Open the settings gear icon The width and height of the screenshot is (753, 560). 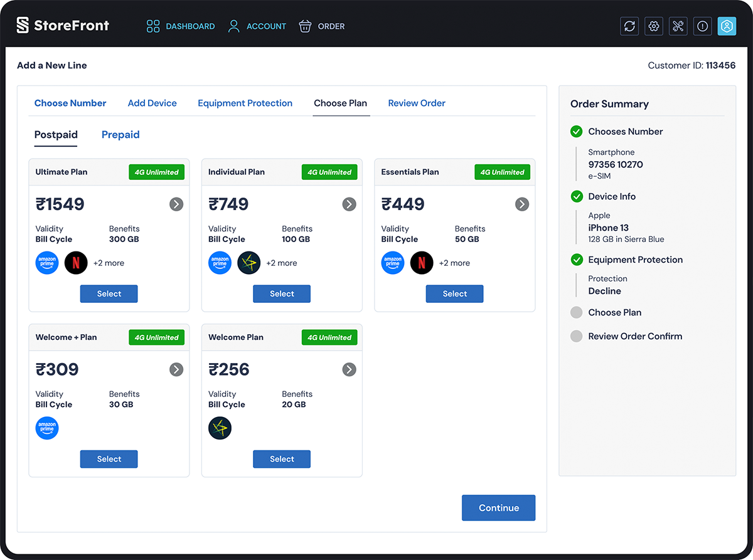pos(654,26)
